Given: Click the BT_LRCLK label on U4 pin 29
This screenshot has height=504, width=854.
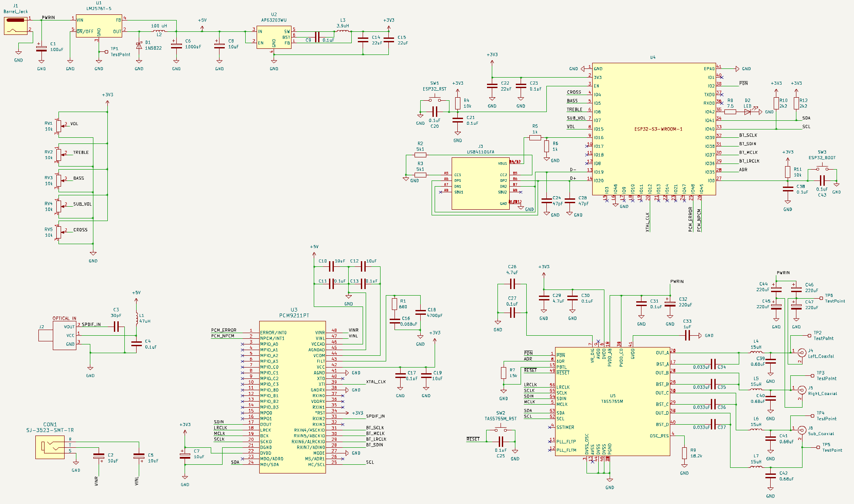Looking at the screenshot, I should [749, 161].
